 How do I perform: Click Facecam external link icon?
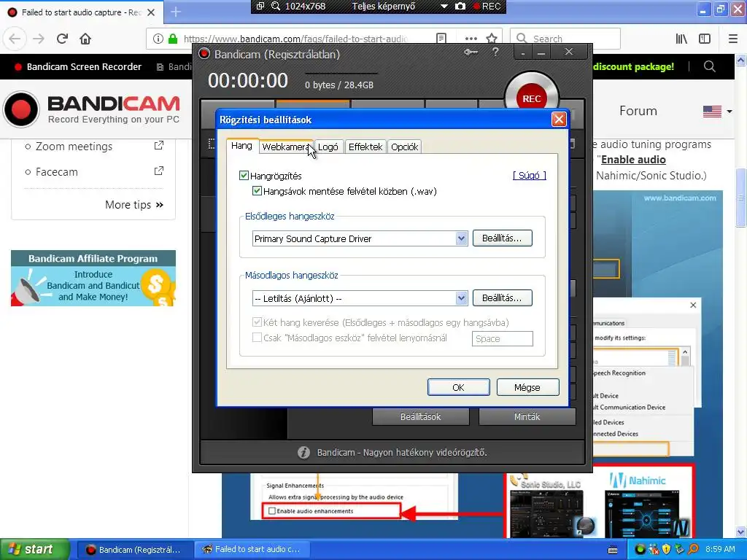(x=159, y=171)
